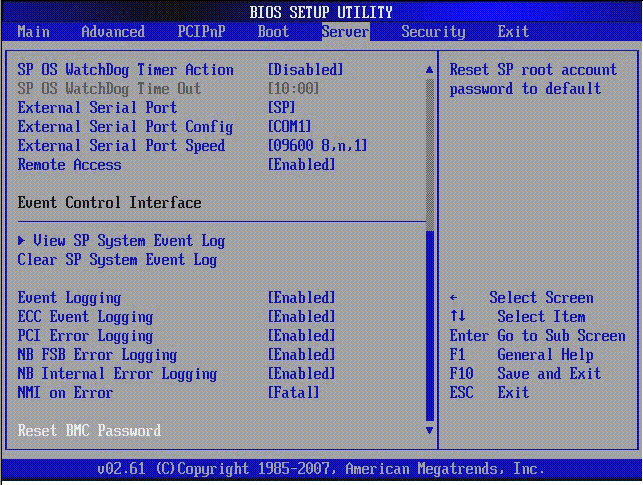Toggle NB FSB Error Logging [Enabled] value

[301, 355]
